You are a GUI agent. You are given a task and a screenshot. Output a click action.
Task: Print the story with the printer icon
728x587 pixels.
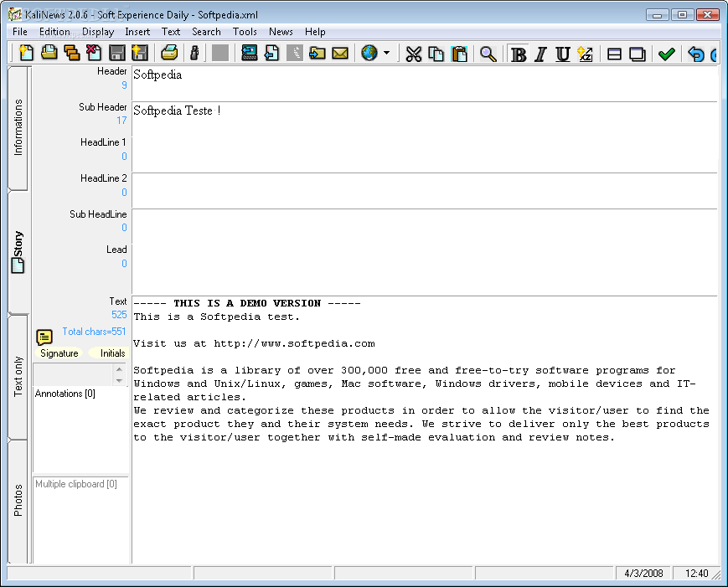[x=169, y=53]
